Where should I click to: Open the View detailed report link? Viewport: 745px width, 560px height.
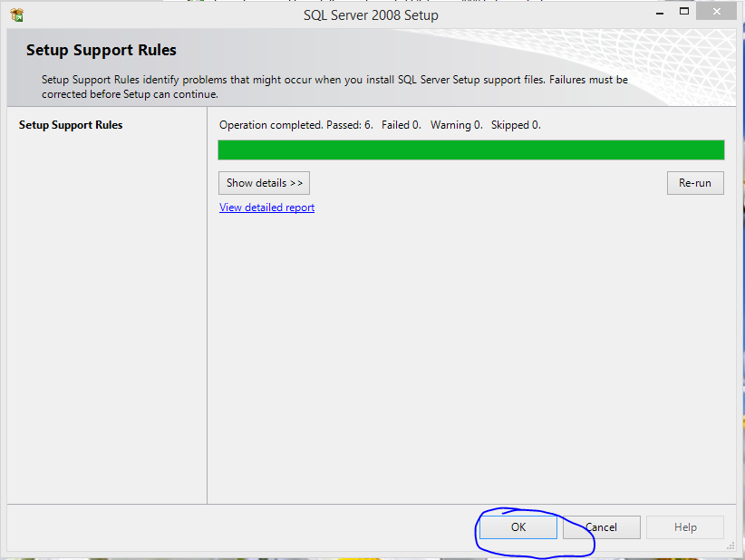coord(266,208)
